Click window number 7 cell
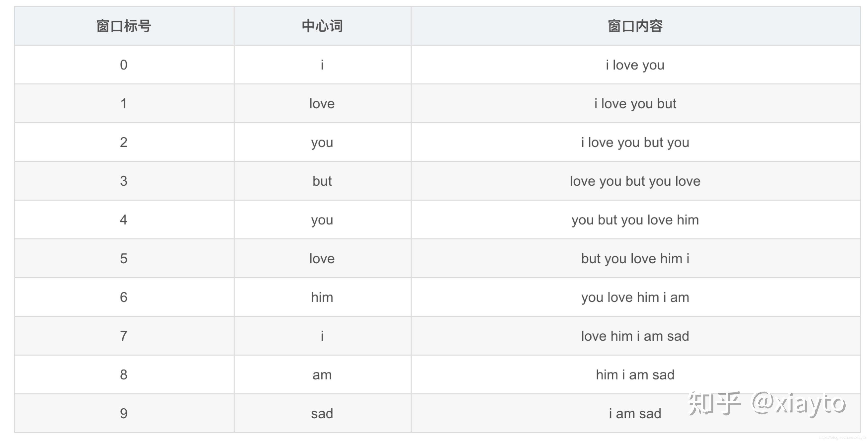This screenshot has height=442, width=868. (124, 336)
